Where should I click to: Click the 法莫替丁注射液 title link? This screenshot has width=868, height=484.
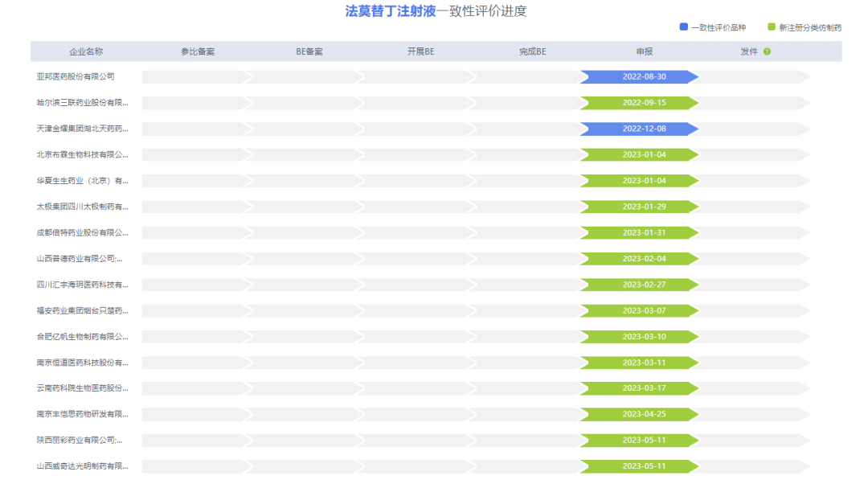[391, 11]
